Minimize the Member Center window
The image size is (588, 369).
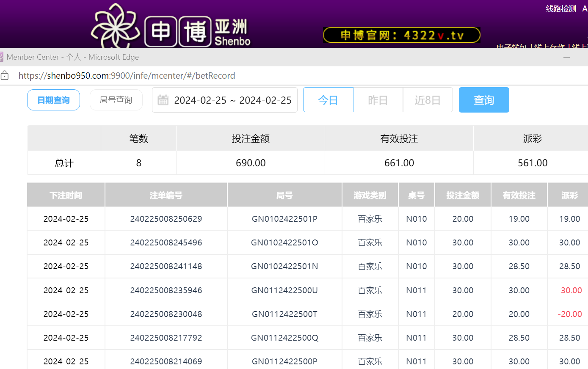[x=566, y=57]
